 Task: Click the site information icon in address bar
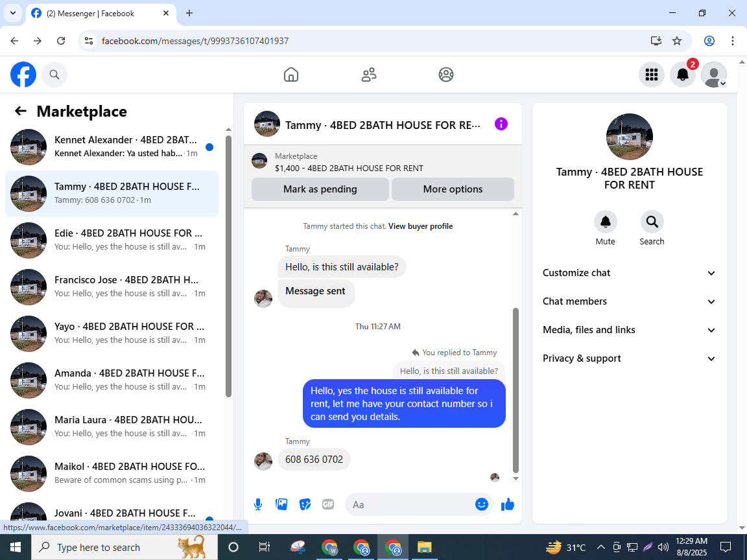point(89,41)
